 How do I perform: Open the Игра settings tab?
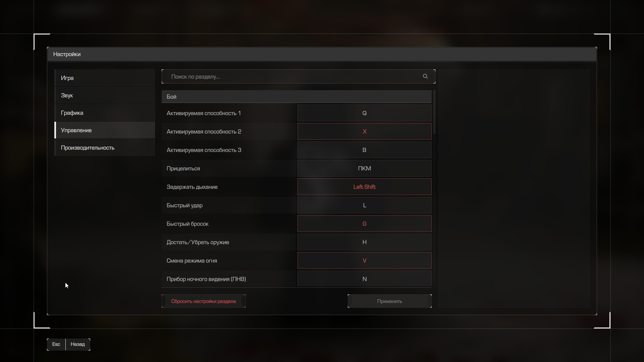(x=105, y=78)
